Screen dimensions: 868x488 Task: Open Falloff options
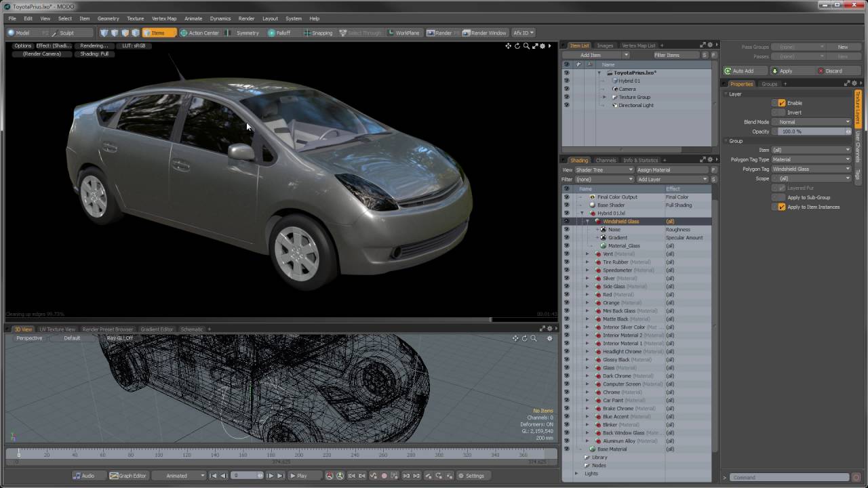(x=279, y=33)
